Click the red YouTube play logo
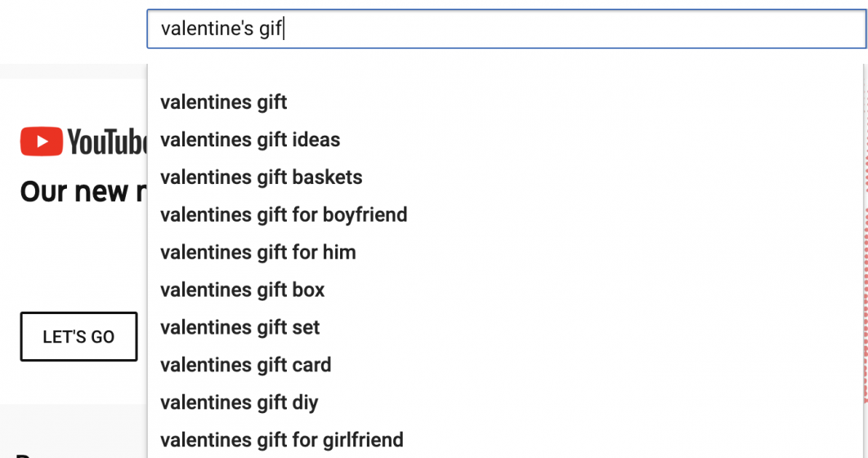 tap(42, 141)
